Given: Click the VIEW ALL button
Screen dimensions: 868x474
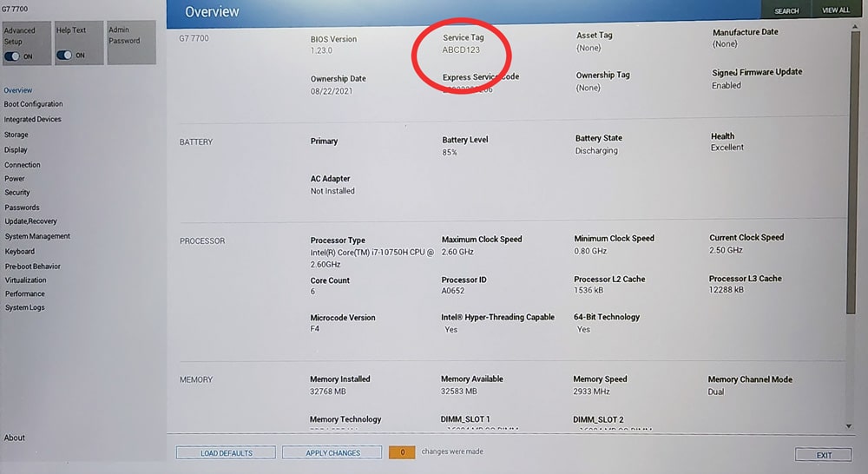Looking at the screenshot, I should pos(835,10).
